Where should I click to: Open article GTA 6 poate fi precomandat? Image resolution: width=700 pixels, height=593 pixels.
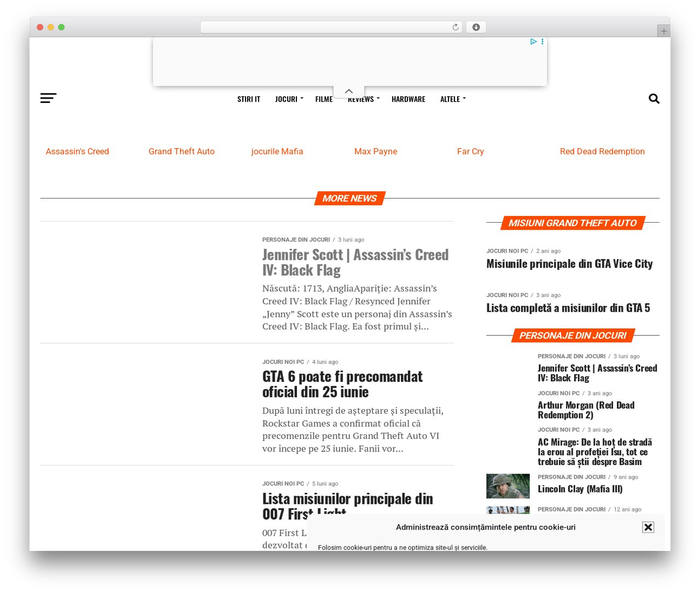(x=342, y=384)
